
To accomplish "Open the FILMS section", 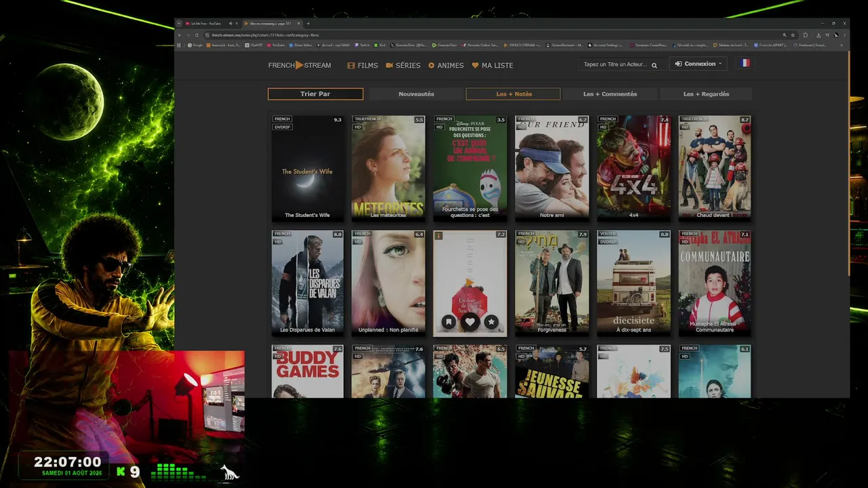I will [x=363, y=65].
